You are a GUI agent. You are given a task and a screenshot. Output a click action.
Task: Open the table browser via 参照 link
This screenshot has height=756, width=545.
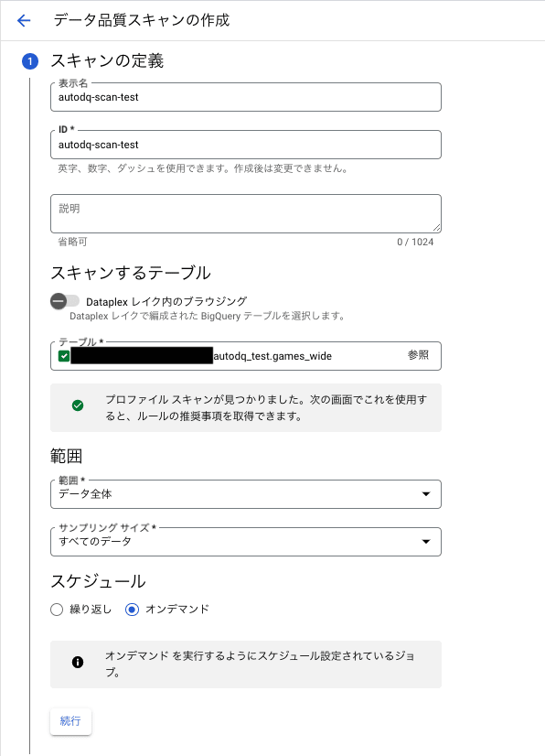point(419,355)
